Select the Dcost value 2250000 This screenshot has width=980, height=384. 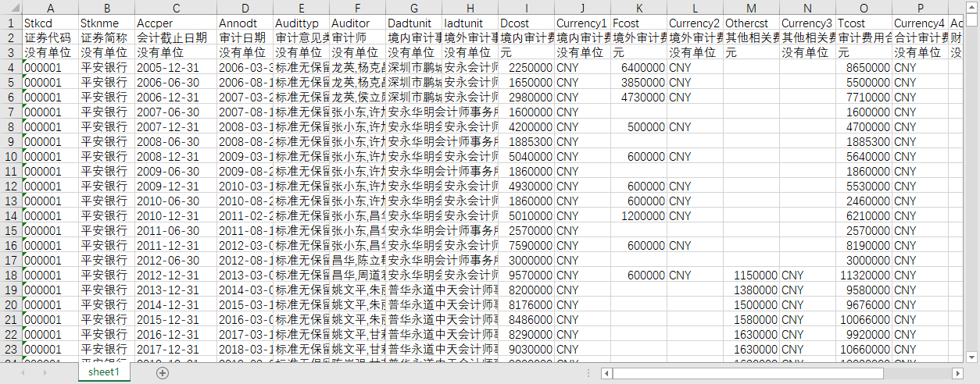click(x=527, y=67)
